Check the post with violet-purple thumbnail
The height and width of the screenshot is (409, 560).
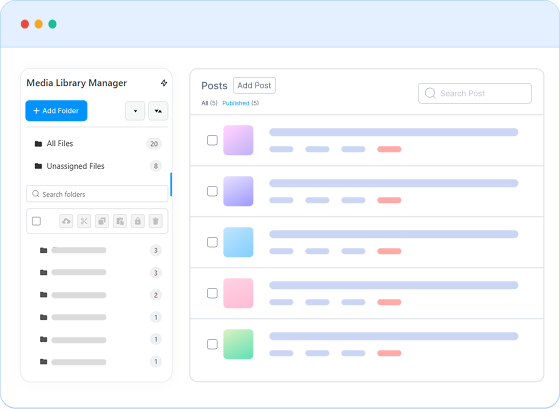point(212,191)
